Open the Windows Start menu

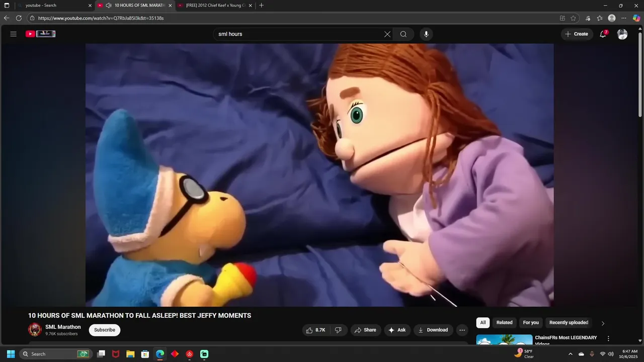(x=11, y=354)
